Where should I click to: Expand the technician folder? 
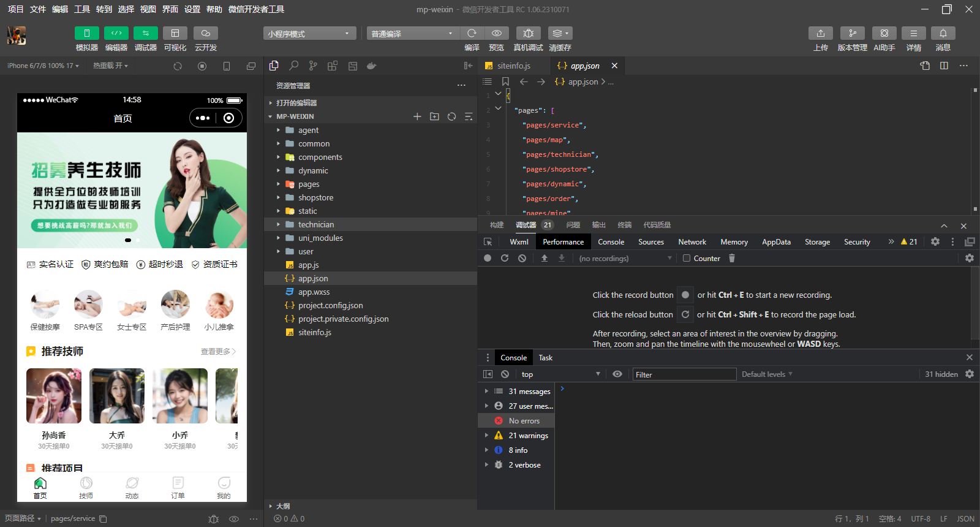click(x=316, y=225)
